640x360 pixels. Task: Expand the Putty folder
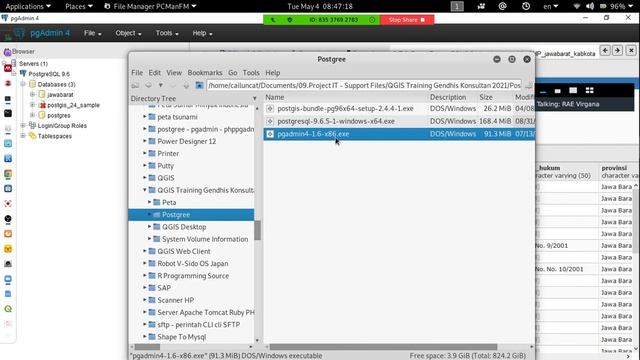[144, 166]
